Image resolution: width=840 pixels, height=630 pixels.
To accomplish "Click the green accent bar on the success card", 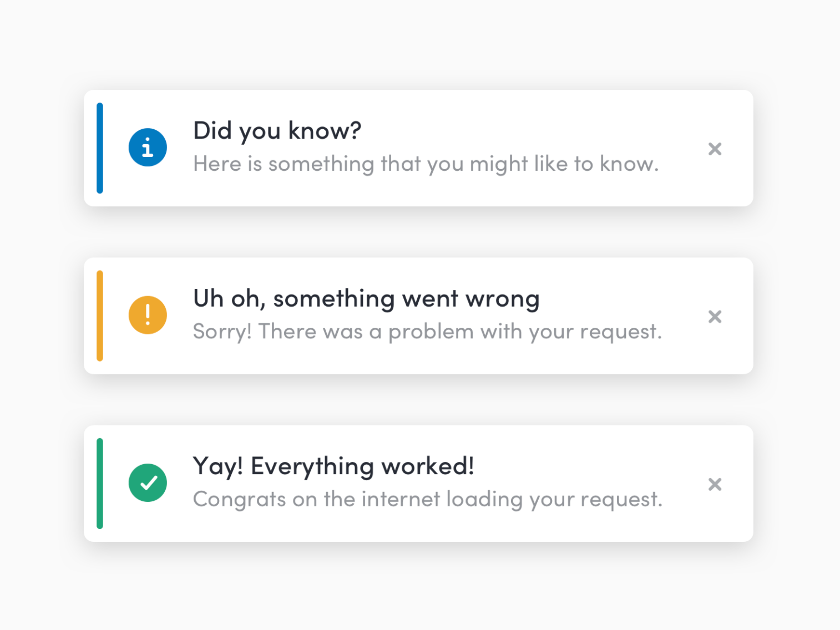I will point(100,483).
